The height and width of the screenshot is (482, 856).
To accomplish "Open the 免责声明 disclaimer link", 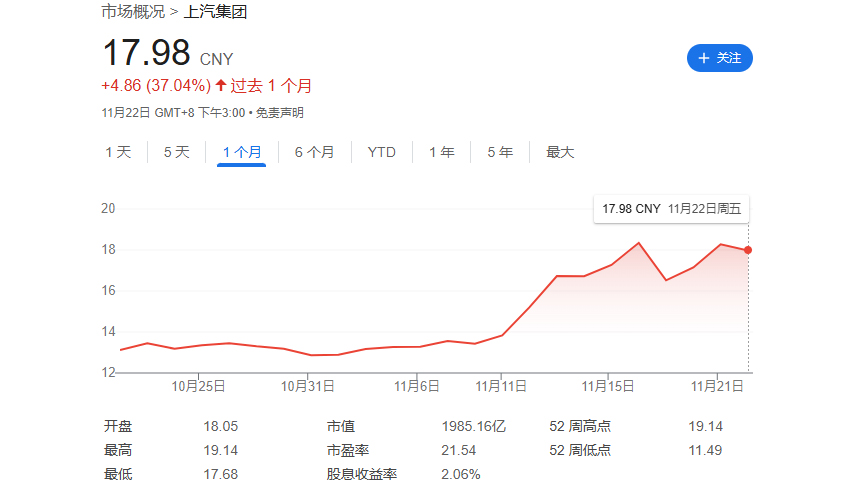I will click(280, 113).
